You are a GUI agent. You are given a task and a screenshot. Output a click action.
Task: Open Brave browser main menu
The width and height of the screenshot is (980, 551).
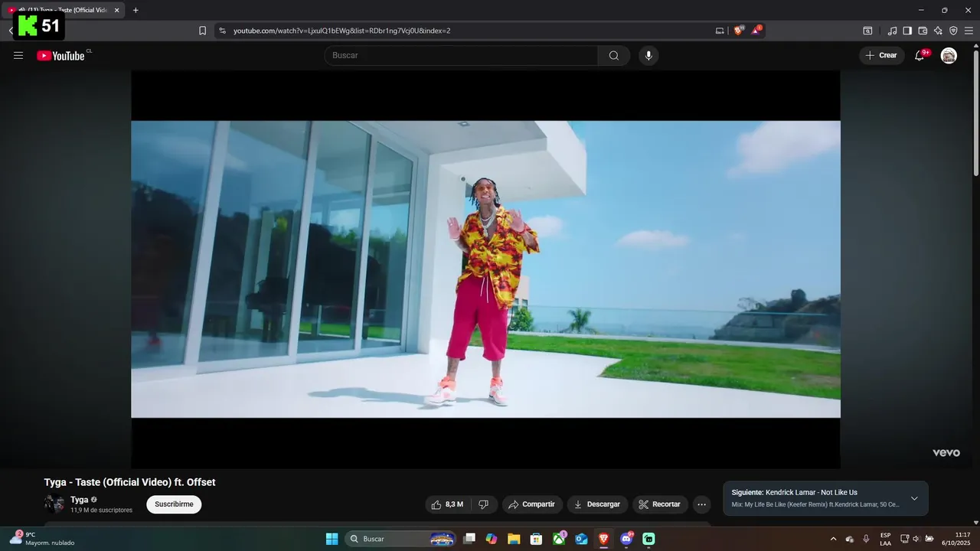click(969, 31)
